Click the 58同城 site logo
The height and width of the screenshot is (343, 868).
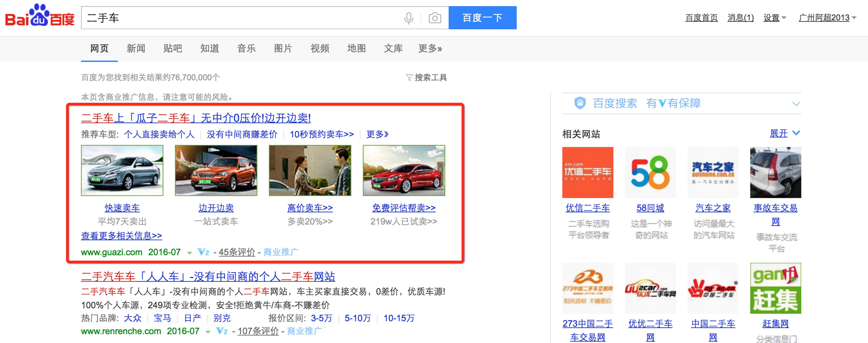tap(650, 173)
